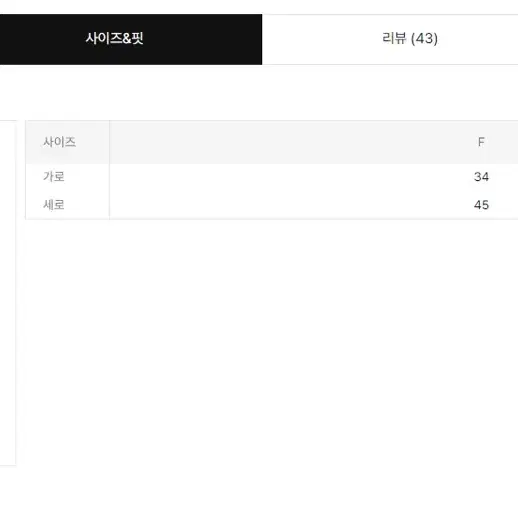Click the 사이즈 header cell
518x518 pixels.
click(59, 142)
